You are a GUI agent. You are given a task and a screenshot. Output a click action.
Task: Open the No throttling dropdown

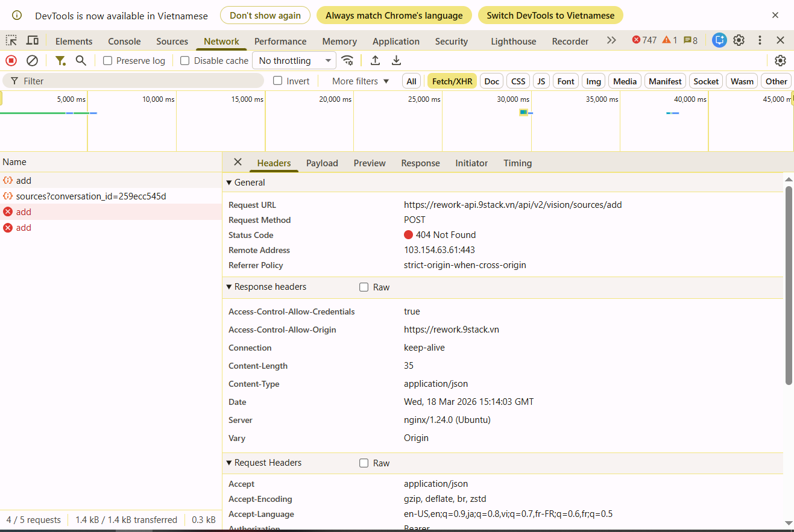click(295, 60)
